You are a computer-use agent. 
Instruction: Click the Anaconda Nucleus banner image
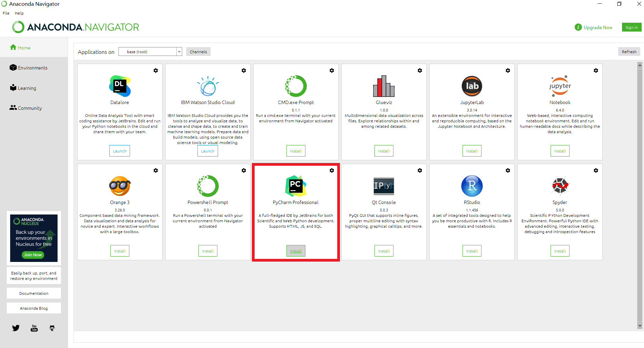pos(34,238)
